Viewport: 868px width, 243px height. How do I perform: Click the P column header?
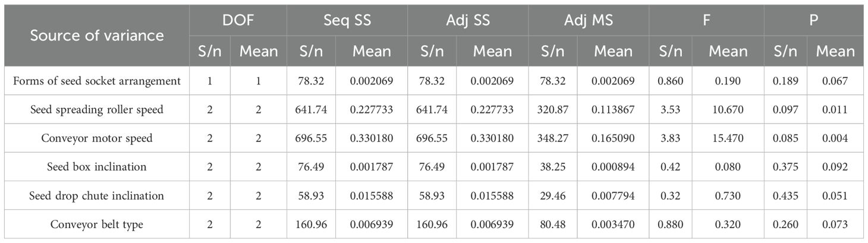pyautogui.click(x=814, y=20)
